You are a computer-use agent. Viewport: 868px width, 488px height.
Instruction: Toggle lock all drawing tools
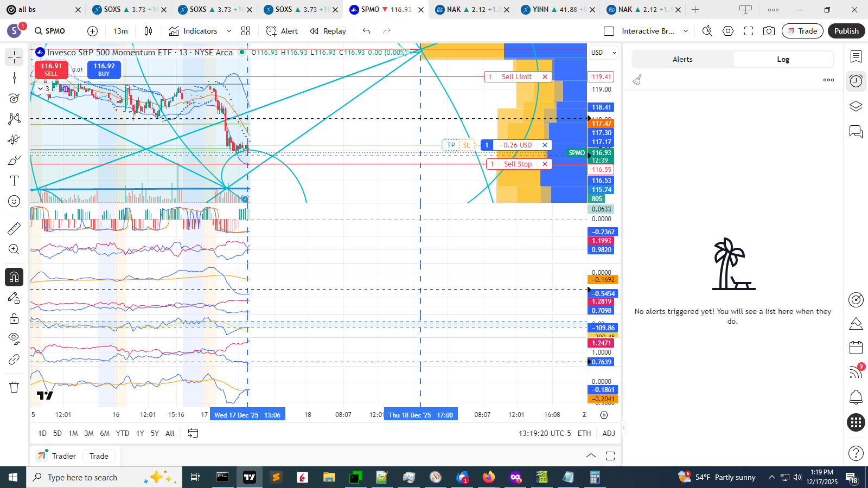click(x=14, y=318)
